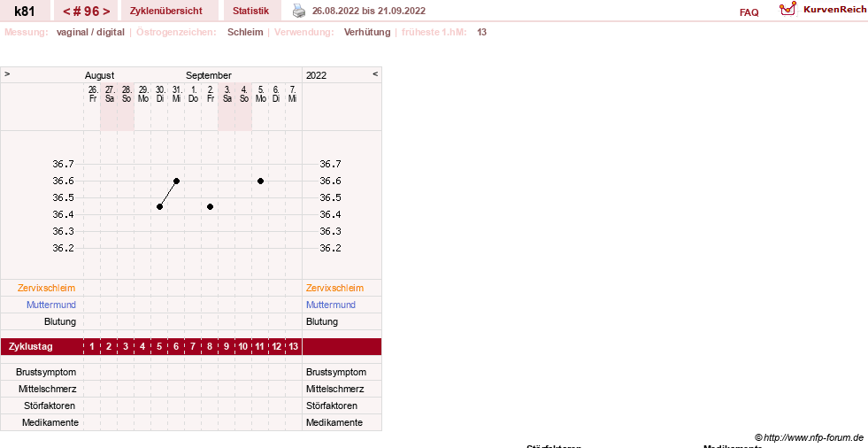Click the 'Schleim' Östrogenzeichen value

pyautogui.click(x=245, y=32)
